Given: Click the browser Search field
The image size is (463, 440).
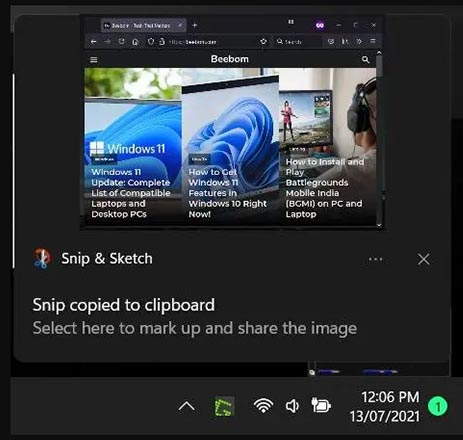Looking at the screenshot, I should tap(298, 42).
